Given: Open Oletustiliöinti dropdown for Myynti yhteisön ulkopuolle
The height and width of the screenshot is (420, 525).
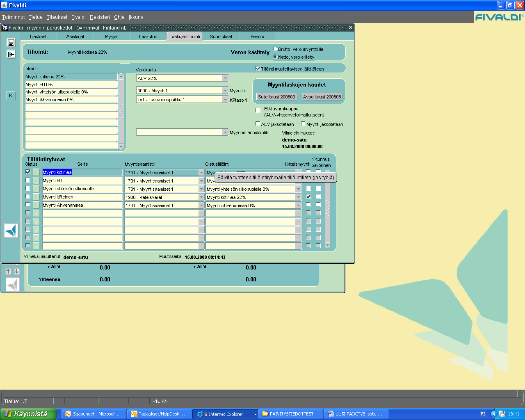Looking at the screenshot, I should pos(298,189).
